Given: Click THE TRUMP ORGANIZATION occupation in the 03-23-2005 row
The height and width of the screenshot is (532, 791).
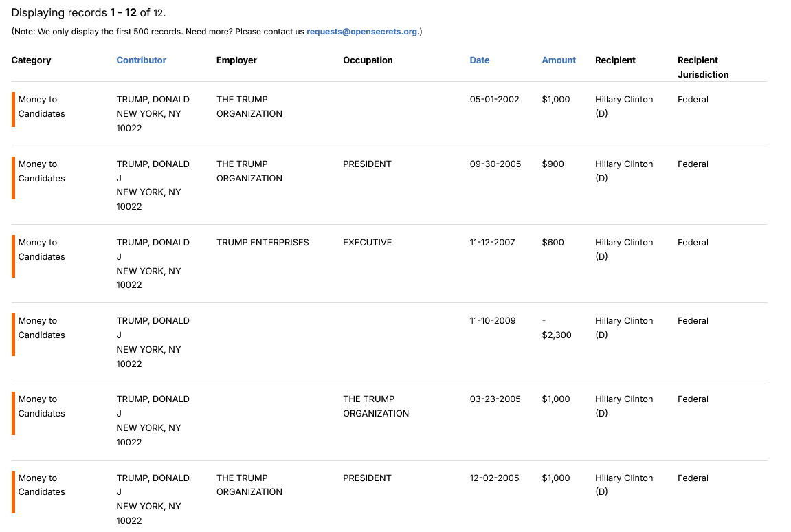Looking at the screenshot, I should [376, 406].
